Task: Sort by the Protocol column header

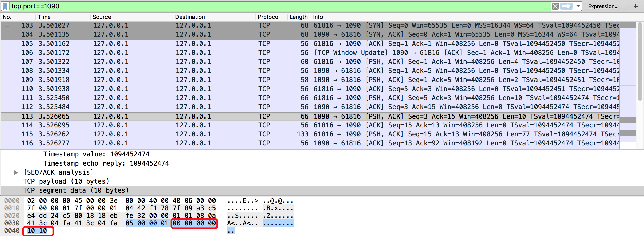Action: 271,17
